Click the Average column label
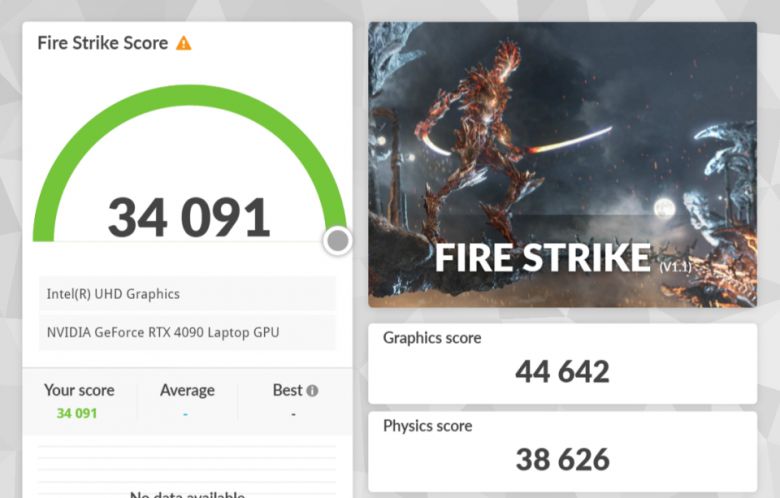Image resolution: width=780 pixels, height=498 pixels. click(187, 390)
